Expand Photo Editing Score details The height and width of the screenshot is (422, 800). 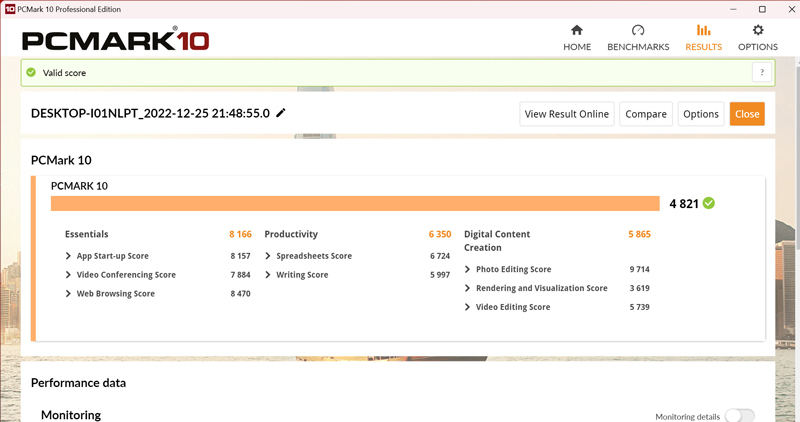(467, 269)
